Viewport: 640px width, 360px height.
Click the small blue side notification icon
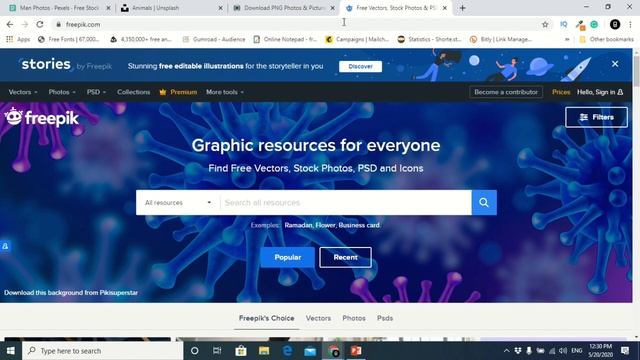(5, 246)
